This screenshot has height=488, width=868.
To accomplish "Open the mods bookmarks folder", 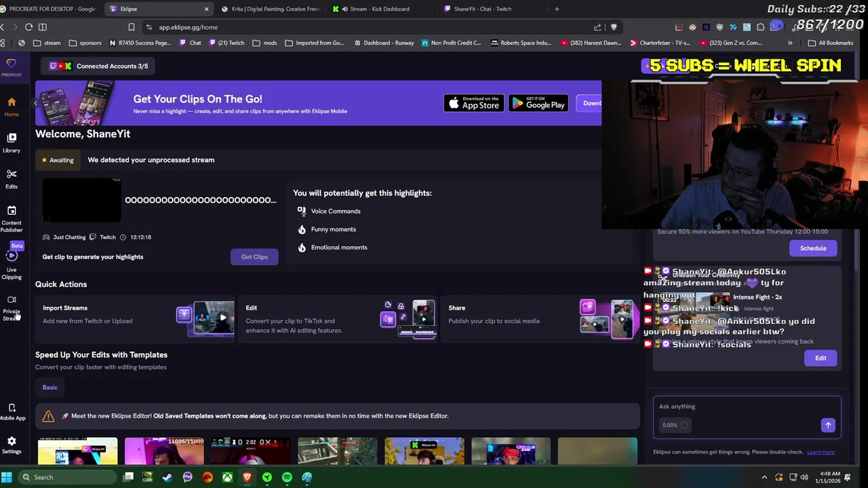I will pyautogui.click(x=264, y=43).
